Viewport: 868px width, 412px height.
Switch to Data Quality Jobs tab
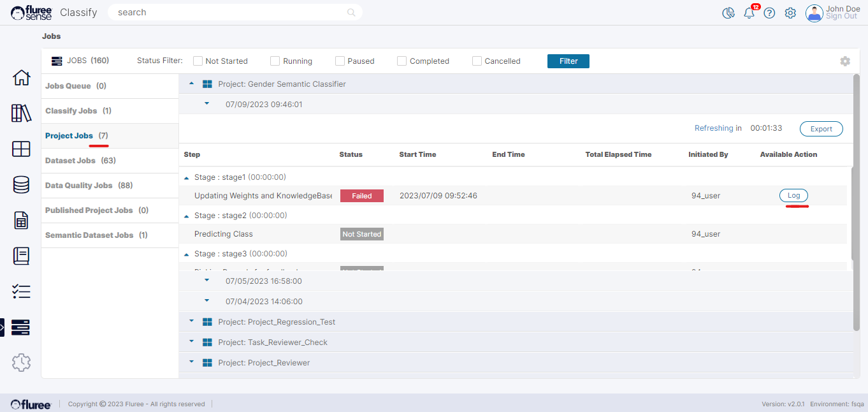[88, 186]
